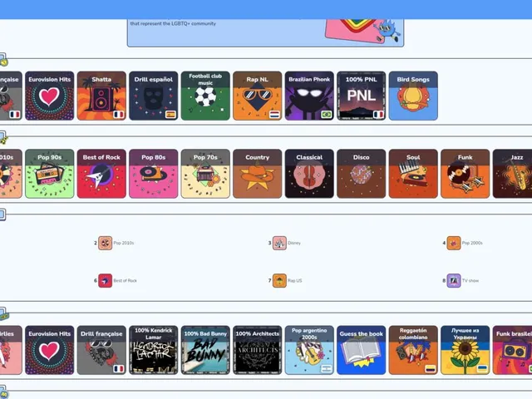
Task: Open the Soul playlist card
Action: pos(413,174)
